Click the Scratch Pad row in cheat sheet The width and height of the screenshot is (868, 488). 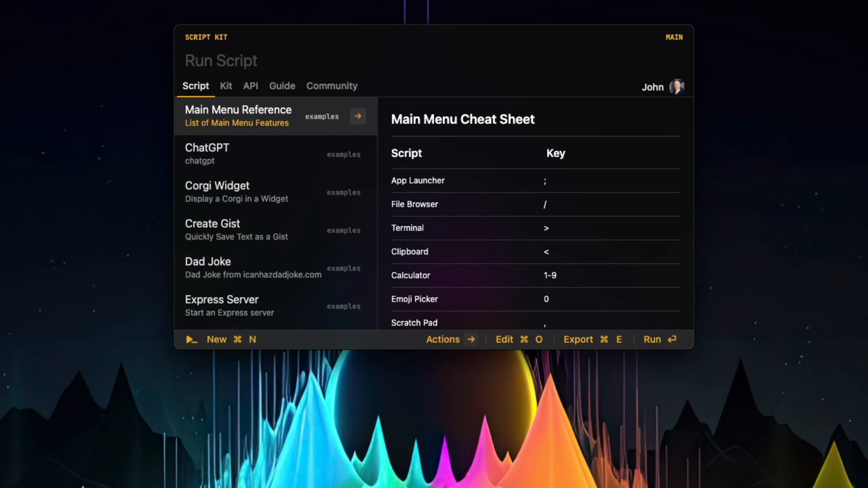point(536,321)
